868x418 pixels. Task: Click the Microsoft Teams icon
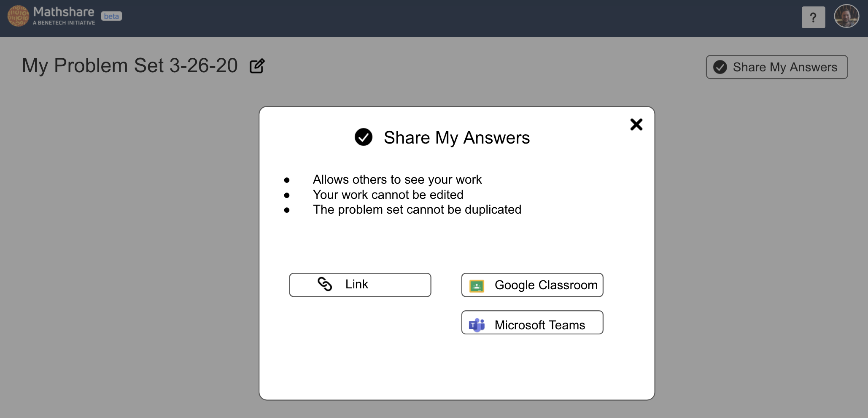click(476, 324)
